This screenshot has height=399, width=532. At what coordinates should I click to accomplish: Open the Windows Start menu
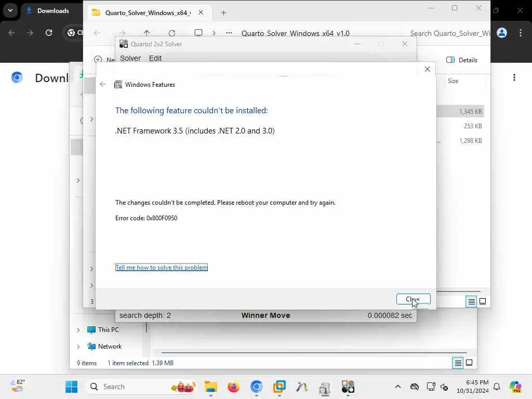click(x=71, y=387)
